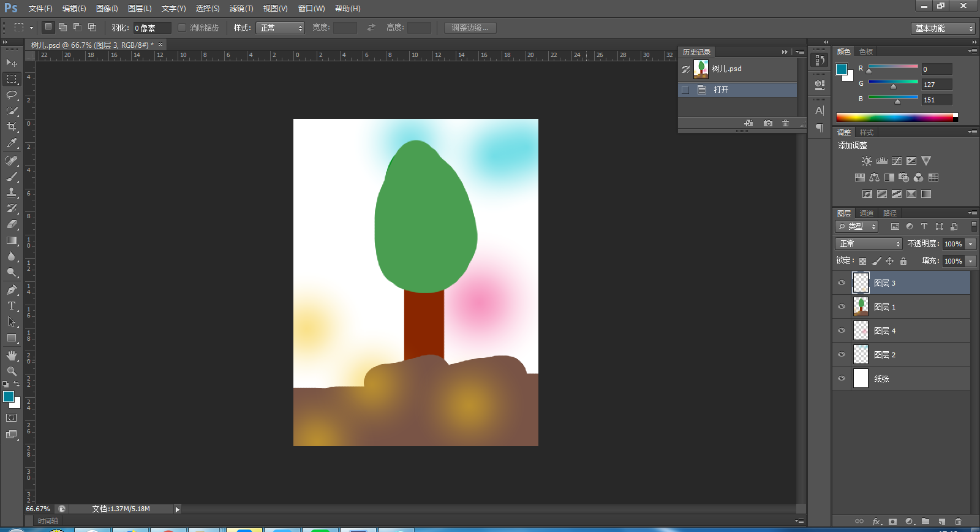Click the delete layer trash icon
The width and height of the screenshot is (980, 532).
959,522
